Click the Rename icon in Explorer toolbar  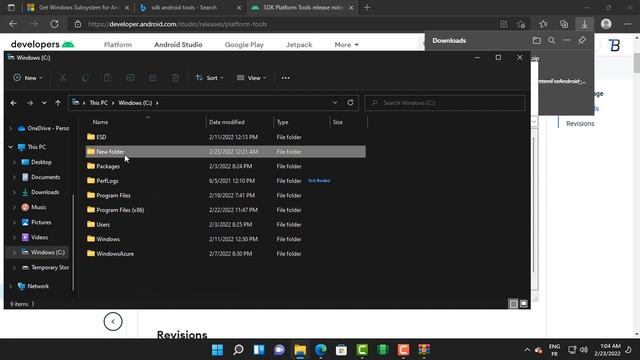coord(130,78)
